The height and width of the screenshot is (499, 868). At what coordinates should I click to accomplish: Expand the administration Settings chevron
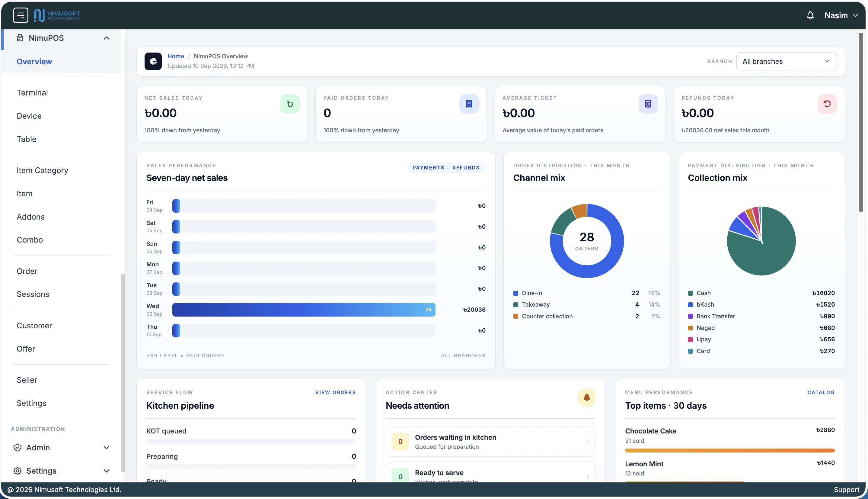pos(107,471)
